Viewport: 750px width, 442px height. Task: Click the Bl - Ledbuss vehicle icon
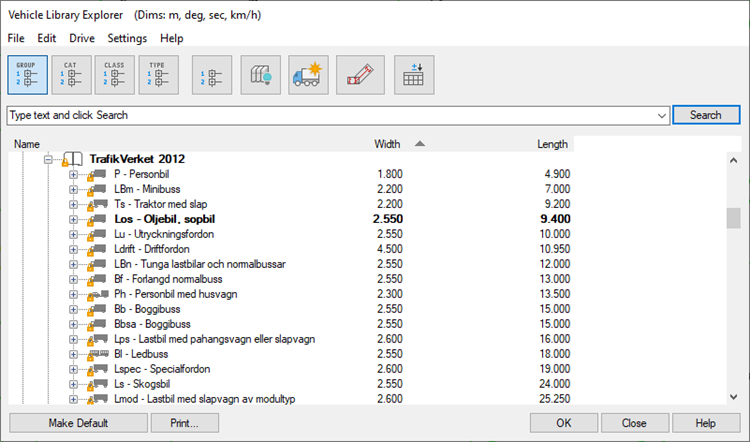(x=99, y=354)
